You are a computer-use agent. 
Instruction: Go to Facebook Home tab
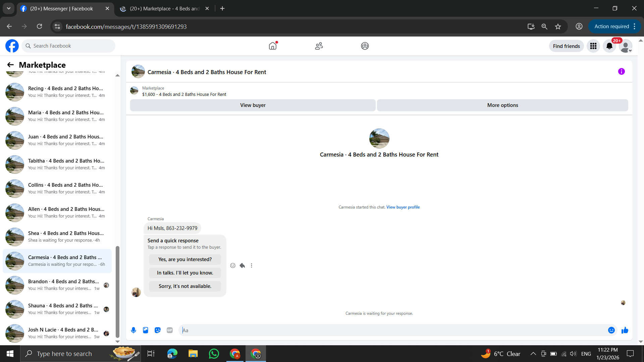tap(273, 46)
